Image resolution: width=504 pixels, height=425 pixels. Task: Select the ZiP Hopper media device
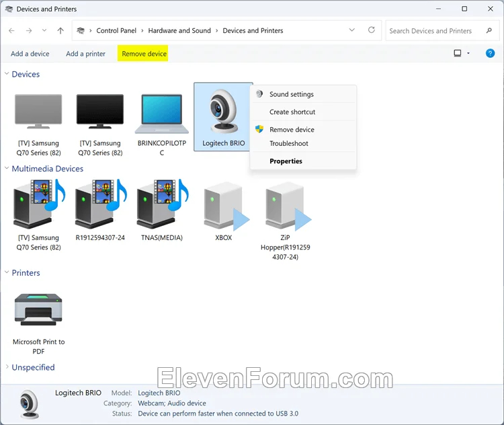tap(286, 221)
